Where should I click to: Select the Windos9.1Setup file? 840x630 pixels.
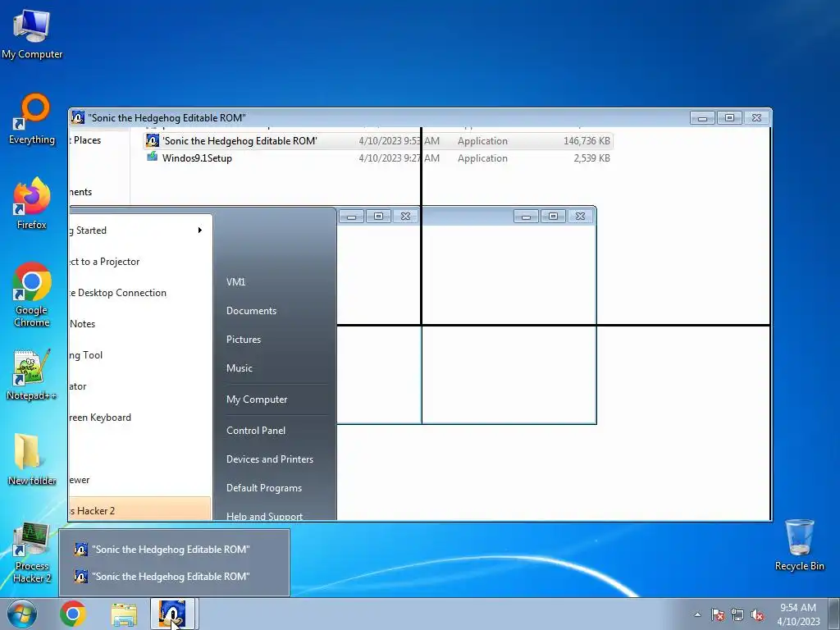pos(197,158)
